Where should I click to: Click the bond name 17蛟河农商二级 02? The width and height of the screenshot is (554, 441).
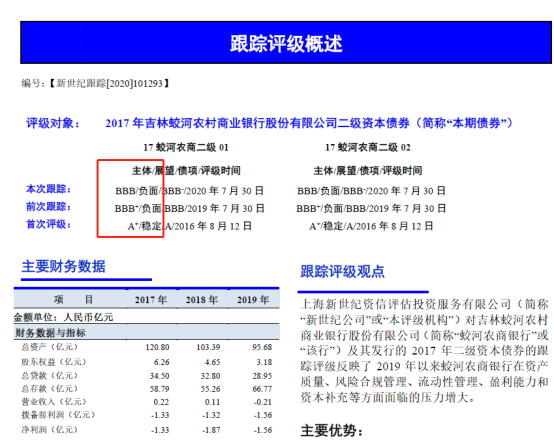[x=368, y=147]
